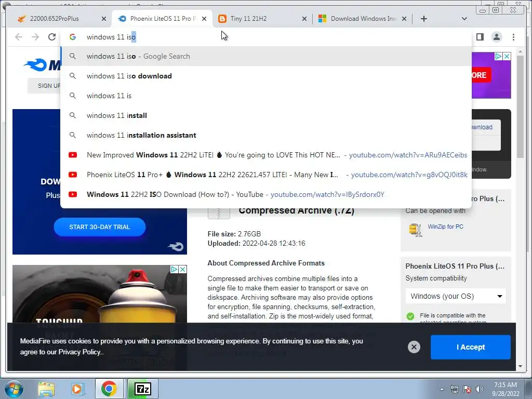Click the MediaFire flame on blue ad

(176, 246)
